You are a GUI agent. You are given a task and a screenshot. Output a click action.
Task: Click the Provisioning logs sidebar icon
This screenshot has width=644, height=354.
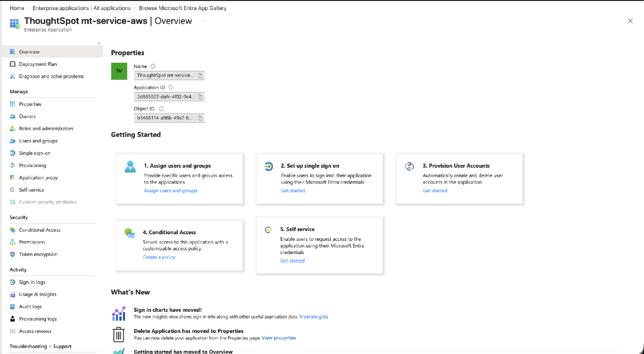(x=13, y=319)
